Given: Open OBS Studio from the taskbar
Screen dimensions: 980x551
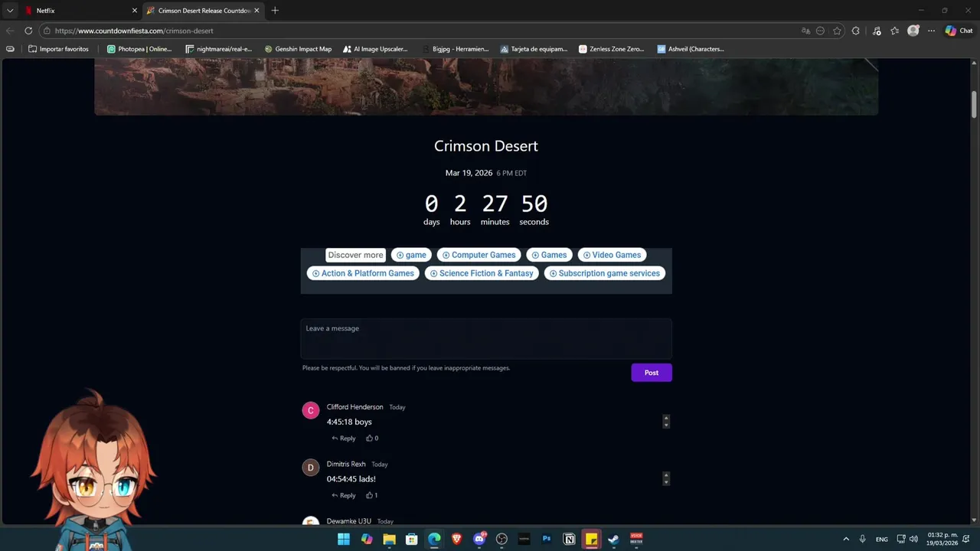Looking at the screenshot, I should click(501, 539).
